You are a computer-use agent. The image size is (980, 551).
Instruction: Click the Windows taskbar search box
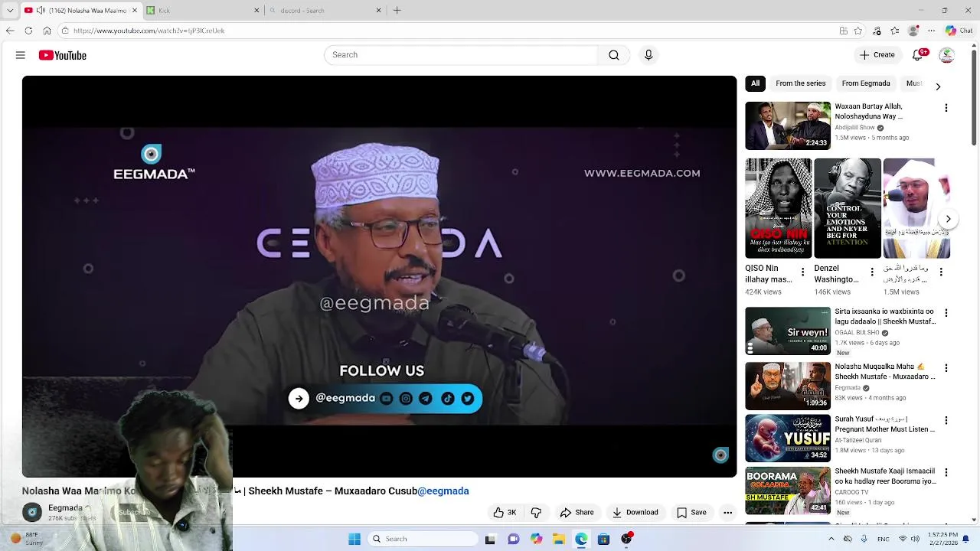click(423, 539)
